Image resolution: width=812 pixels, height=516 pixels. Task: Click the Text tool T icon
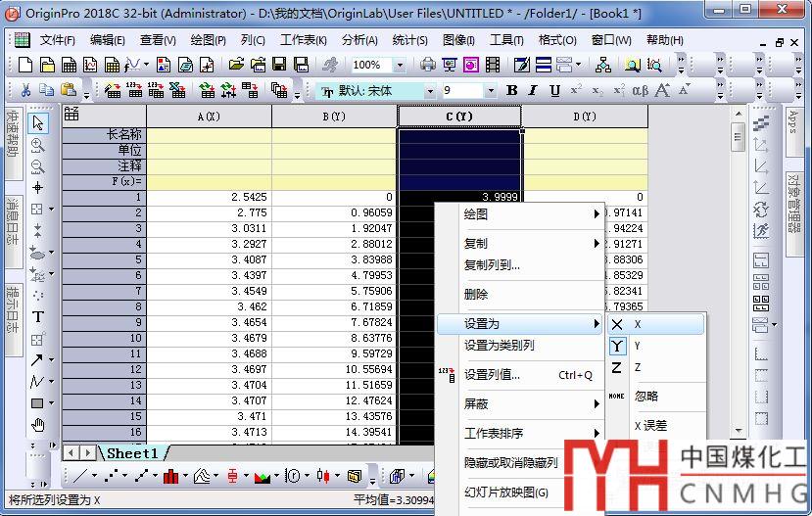point(38,316)
